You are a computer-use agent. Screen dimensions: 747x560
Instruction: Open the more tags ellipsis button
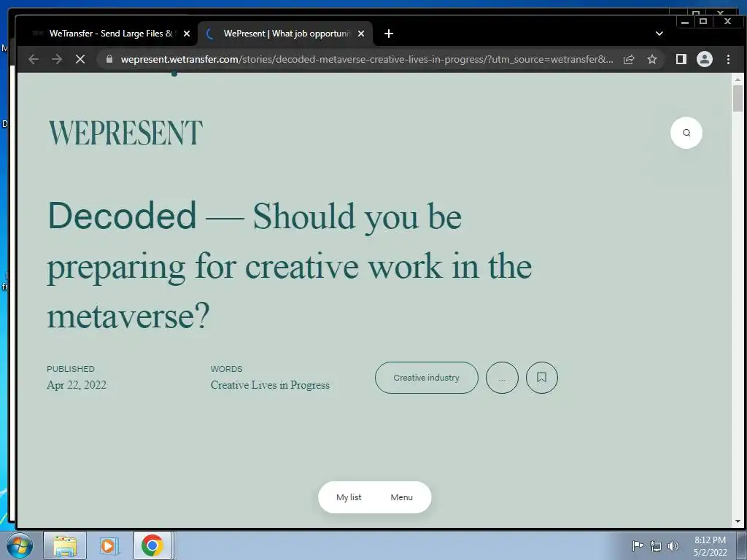[502, 378]
